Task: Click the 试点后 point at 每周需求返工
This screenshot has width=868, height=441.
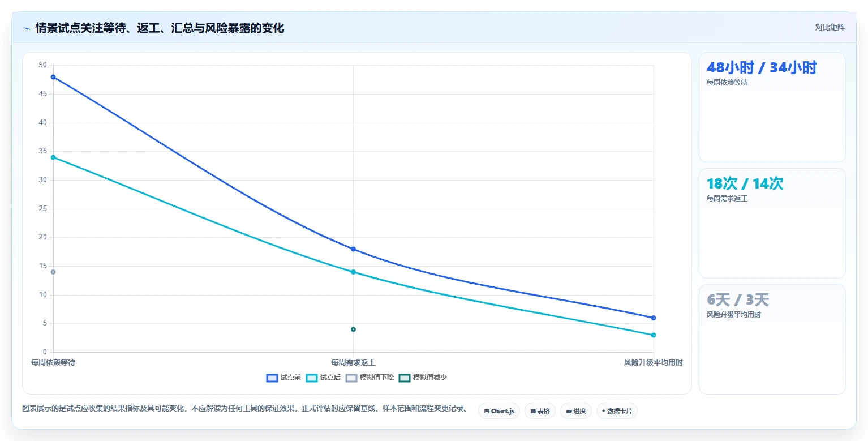Action: (x=353, y=272)
